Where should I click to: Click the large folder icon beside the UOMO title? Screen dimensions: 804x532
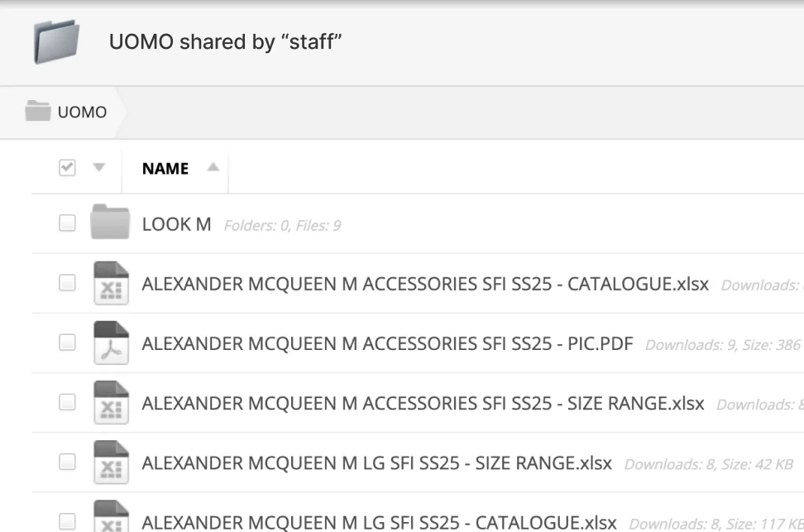56,41
